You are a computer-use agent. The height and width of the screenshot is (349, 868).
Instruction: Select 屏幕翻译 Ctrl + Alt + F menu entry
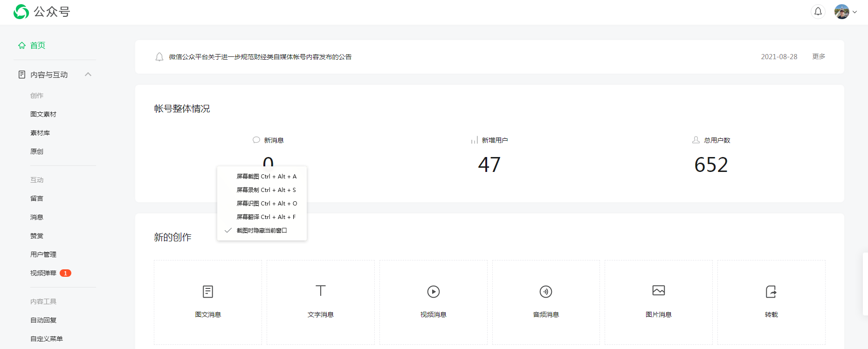262,217
